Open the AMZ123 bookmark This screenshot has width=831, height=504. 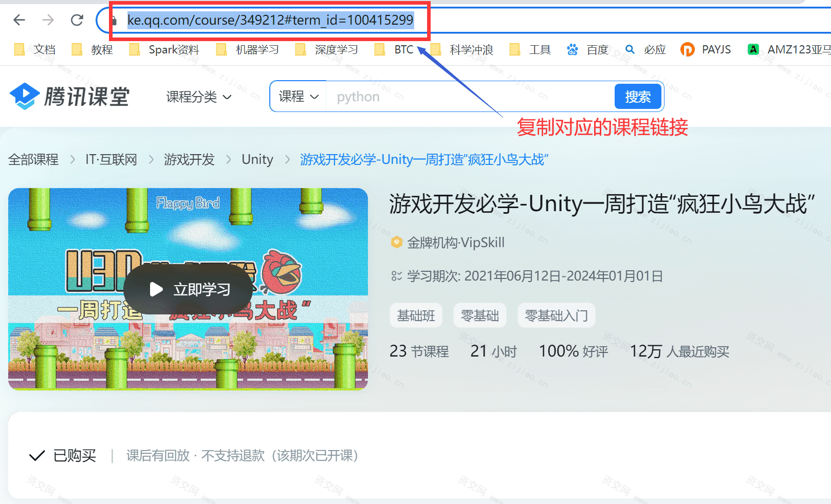coord(789,49)
